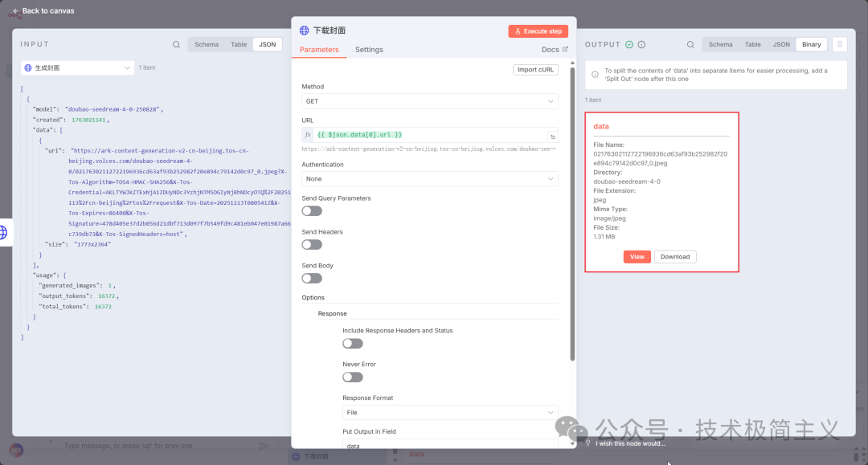This screenshot has width=868, height=465.
Task: Open the Docs external link
Action: 555,49
